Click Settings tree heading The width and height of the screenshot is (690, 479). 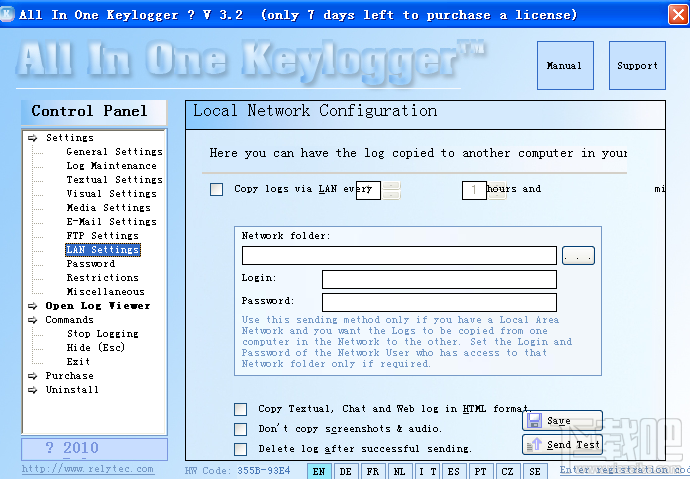pos(70,138)
